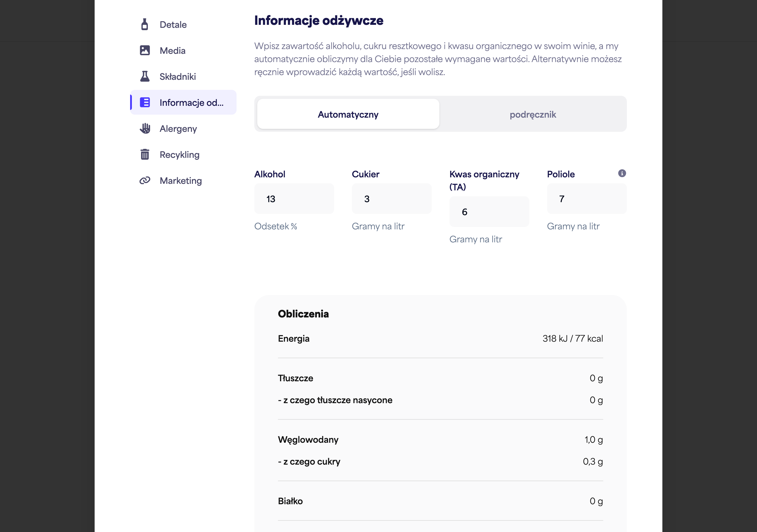Open the Składniki menu item
The width and height of the screenshot is (757, 532).
[183, 77]
